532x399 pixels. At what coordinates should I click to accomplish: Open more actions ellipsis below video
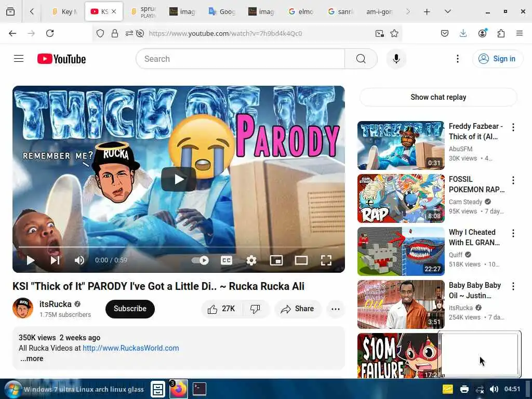coord(335,309)
